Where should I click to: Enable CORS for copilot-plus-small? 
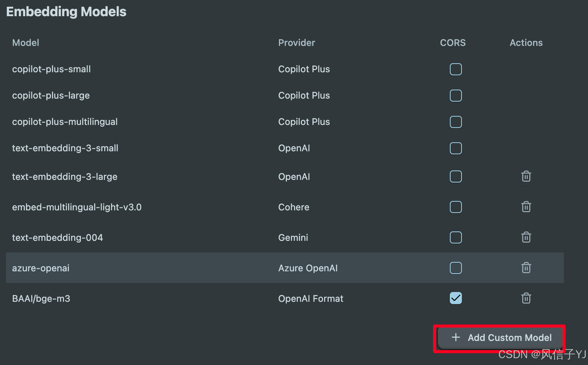[x=455, y=69]
